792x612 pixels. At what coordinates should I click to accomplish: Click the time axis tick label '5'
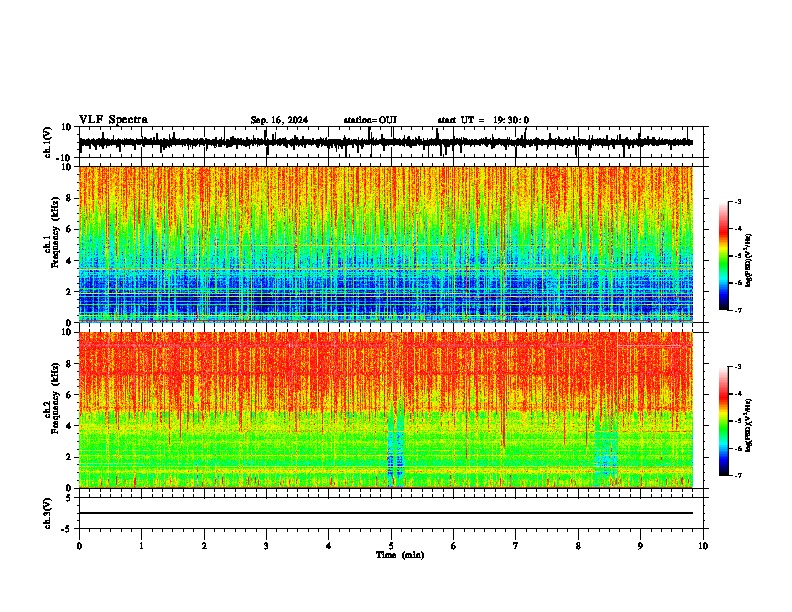(391, 546)
